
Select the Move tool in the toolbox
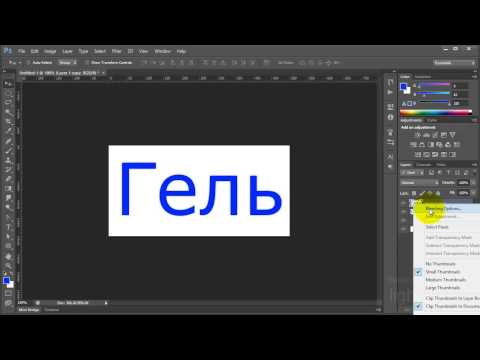click(8, 84)
